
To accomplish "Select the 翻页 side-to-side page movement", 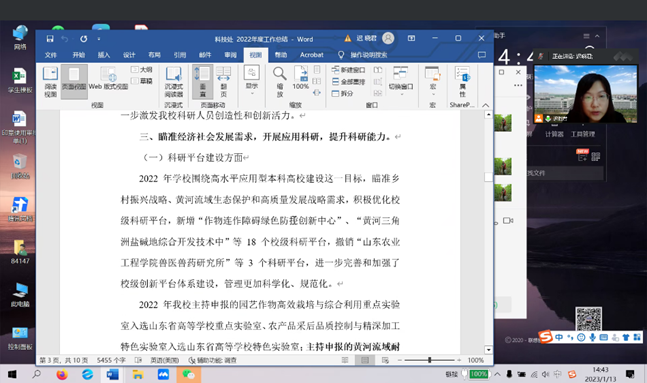I will 223,82.
